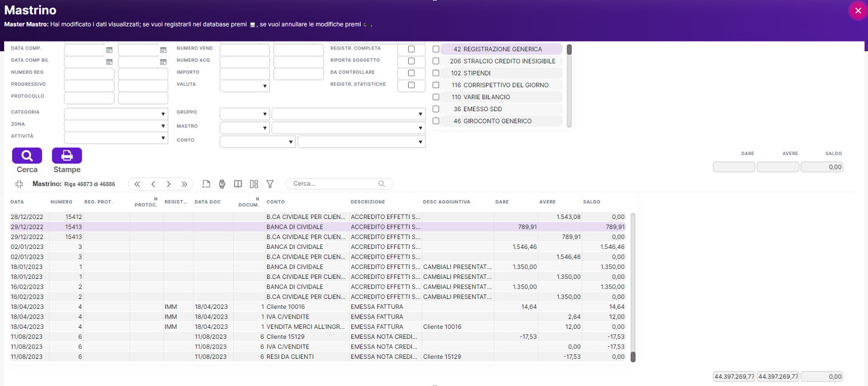Open calendar for first DATA COMP BIL field
Viewport: 868px width, 386px height.
(109, 62)
